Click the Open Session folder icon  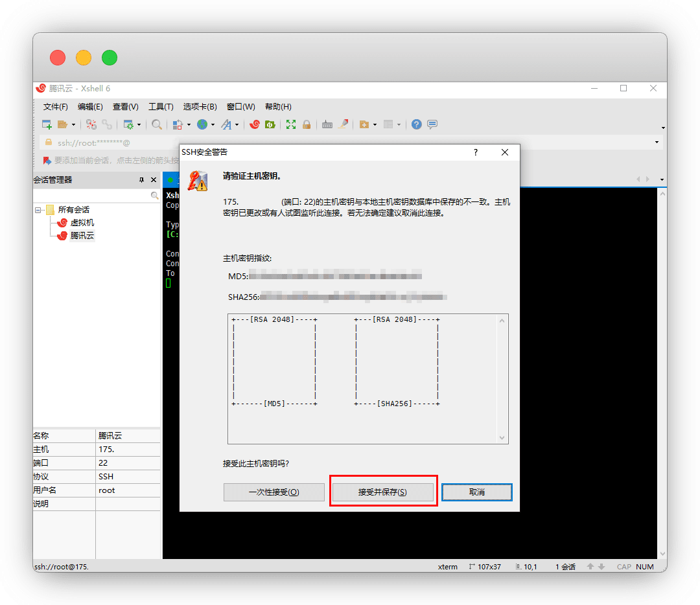pos(62,124)
